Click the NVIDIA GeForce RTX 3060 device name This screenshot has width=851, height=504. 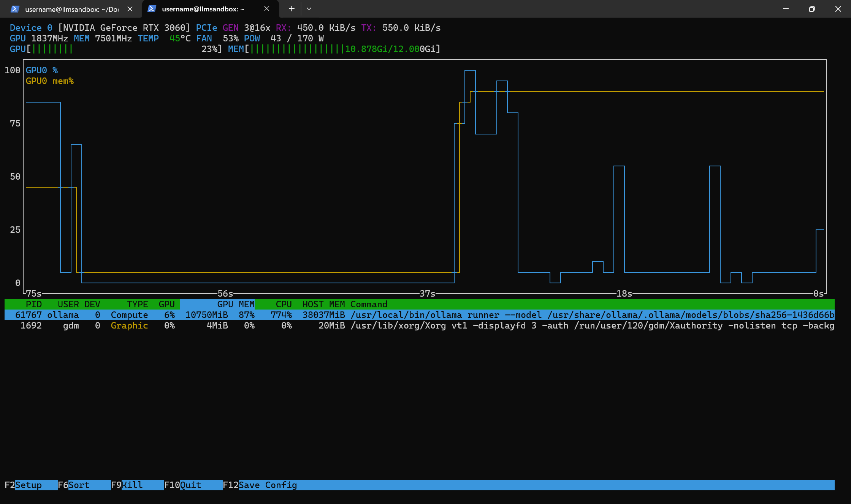point(124,28)
